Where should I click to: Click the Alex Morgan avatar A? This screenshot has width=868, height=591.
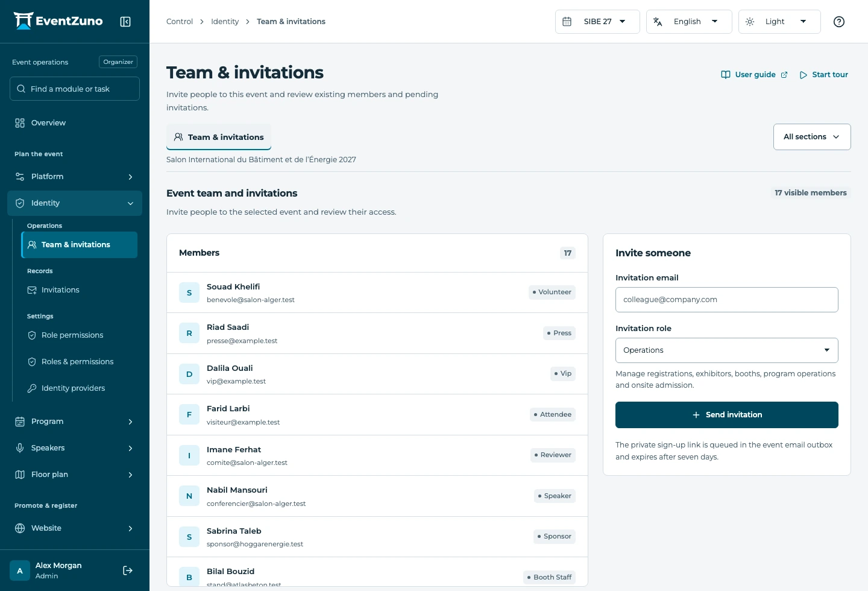tap(20, 570)
